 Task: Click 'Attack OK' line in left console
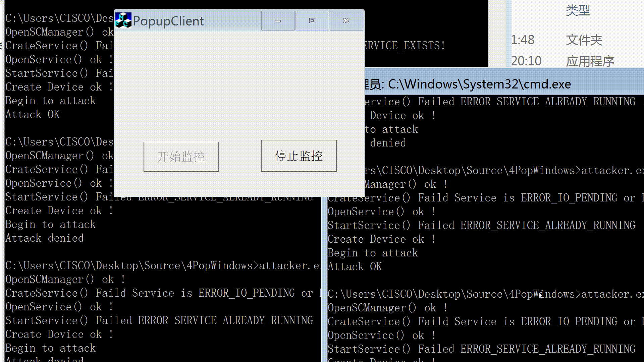click(33, 115)
